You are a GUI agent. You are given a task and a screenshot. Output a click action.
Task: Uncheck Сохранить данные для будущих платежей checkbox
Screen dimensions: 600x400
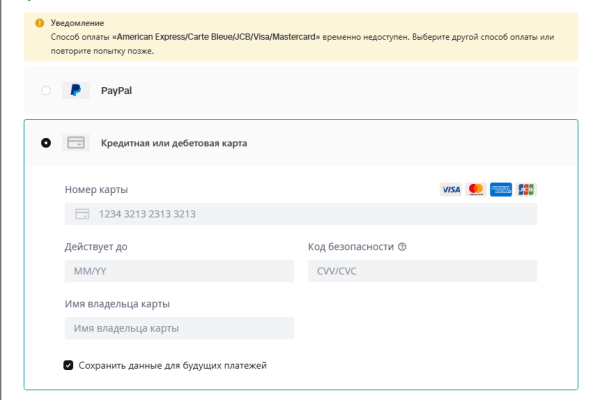[x=68, y=366]
